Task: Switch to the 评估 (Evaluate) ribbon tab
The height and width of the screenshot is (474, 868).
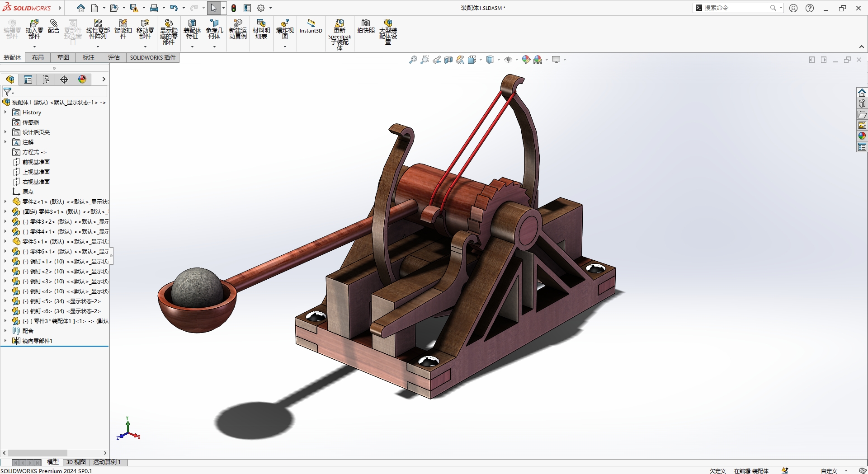Action: (x=114, y=57)
